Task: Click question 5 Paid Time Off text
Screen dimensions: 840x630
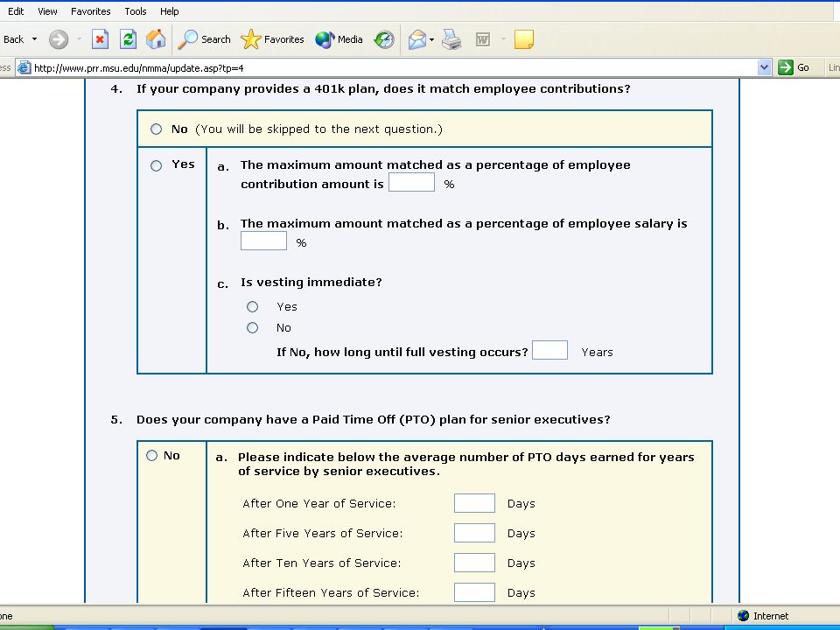Action: (x=373, y=419)
